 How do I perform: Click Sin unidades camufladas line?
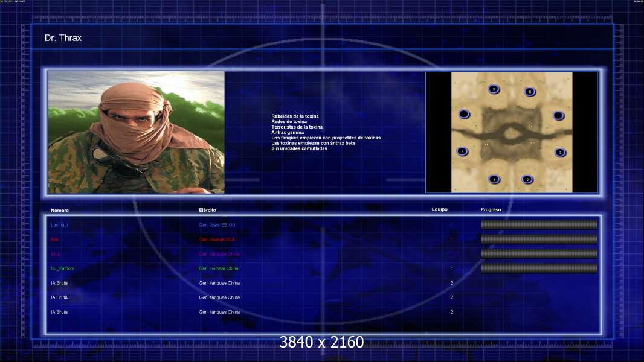point(299,148)
